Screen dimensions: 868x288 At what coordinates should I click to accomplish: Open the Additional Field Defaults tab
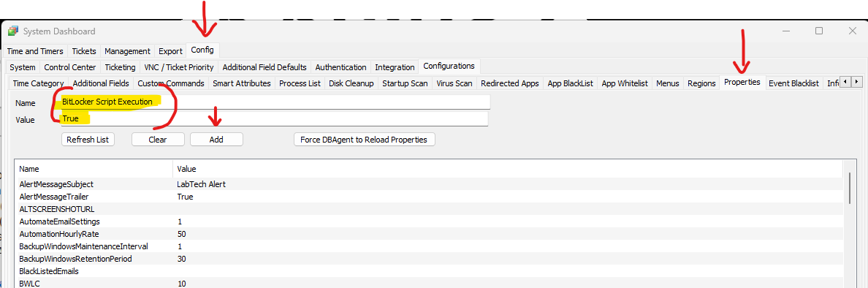tap(264, 67)
